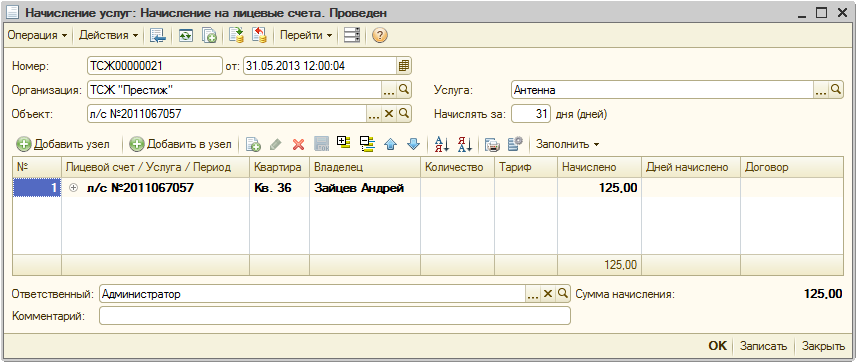The image size is (856, 362).
Task: Click the magnifier icon next to the Объект field
Action: click(x=404, y=114)
